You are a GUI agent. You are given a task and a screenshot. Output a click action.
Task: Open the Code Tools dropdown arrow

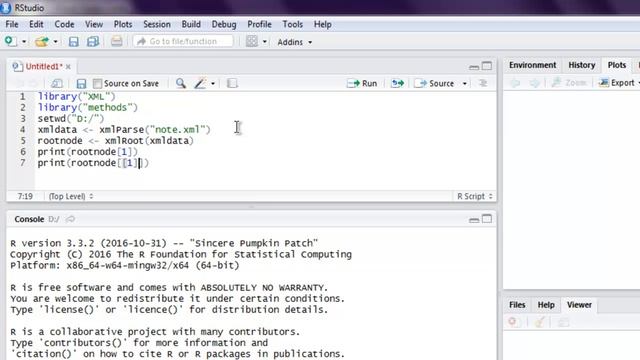pos(213,84)
